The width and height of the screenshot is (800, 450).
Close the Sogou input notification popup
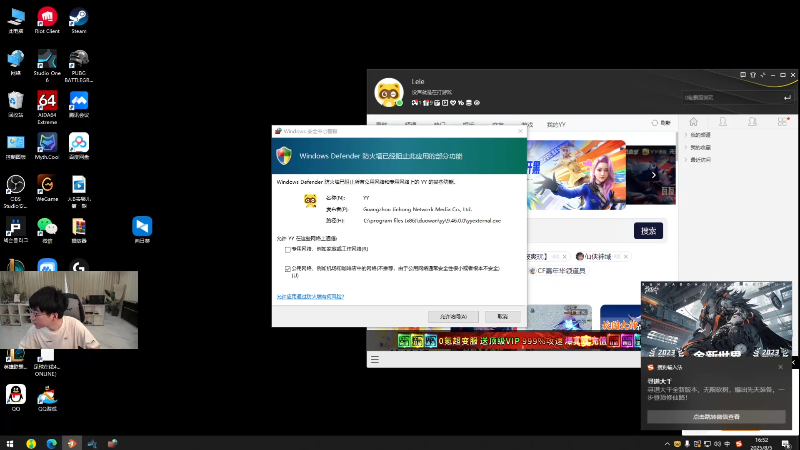click(x=780, y=367)
